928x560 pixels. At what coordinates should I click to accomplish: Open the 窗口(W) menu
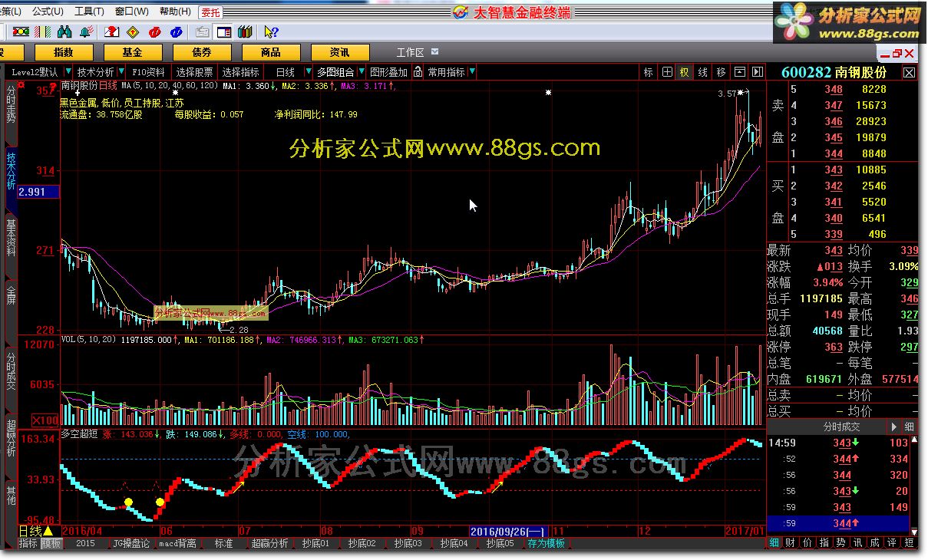point(132,12)
